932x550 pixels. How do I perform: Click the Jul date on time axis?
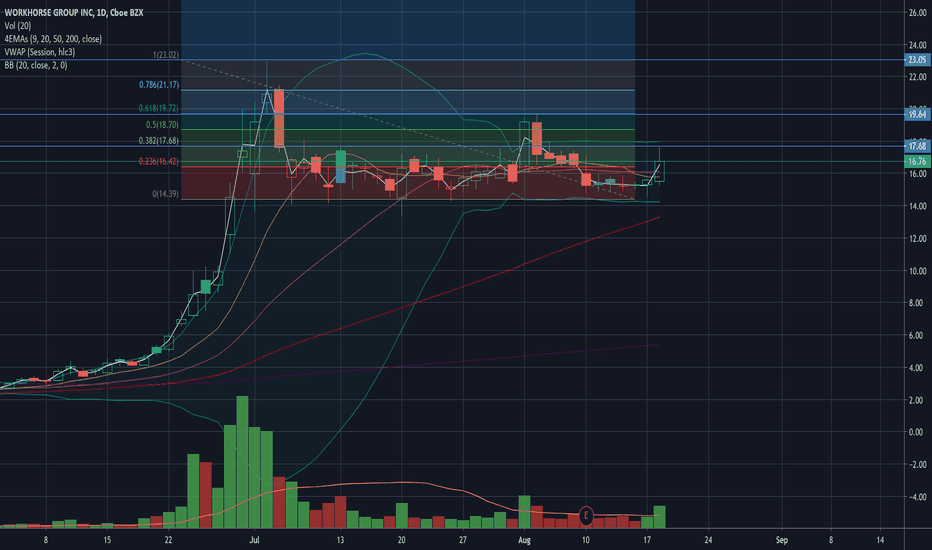(254, 540)
